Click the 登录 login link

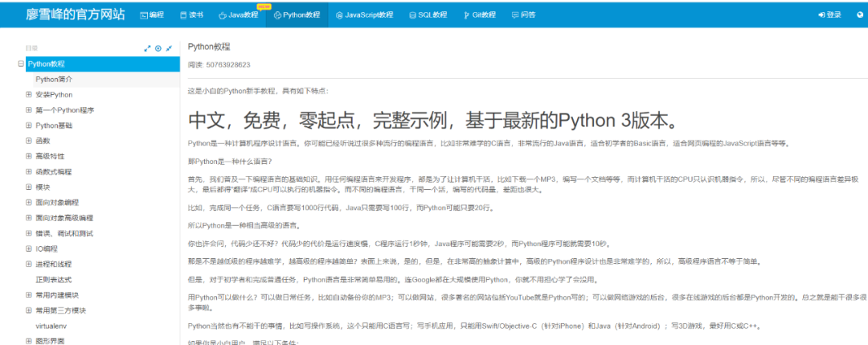(829, 15)
